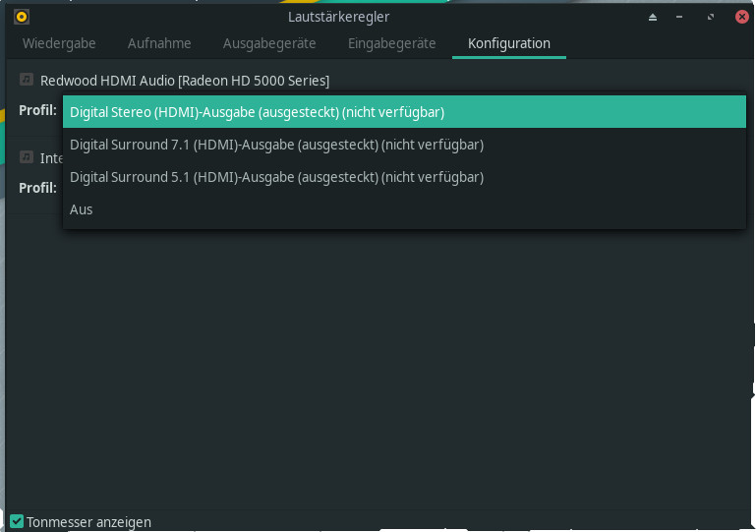Click the partially hidden second sound card icon
The image size is (756, 532).
27,157
